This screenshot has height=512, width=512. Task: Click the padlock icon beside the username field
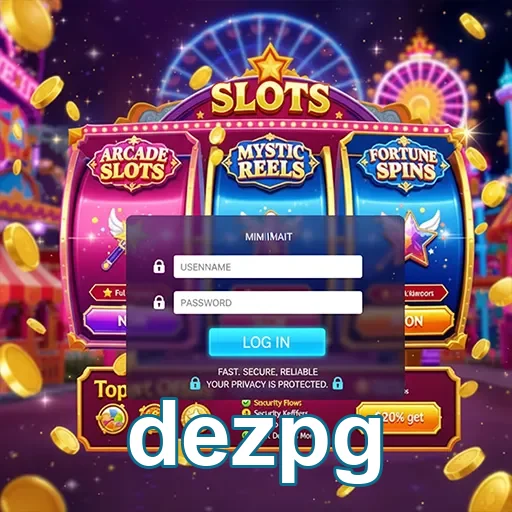tap(159, 266)
